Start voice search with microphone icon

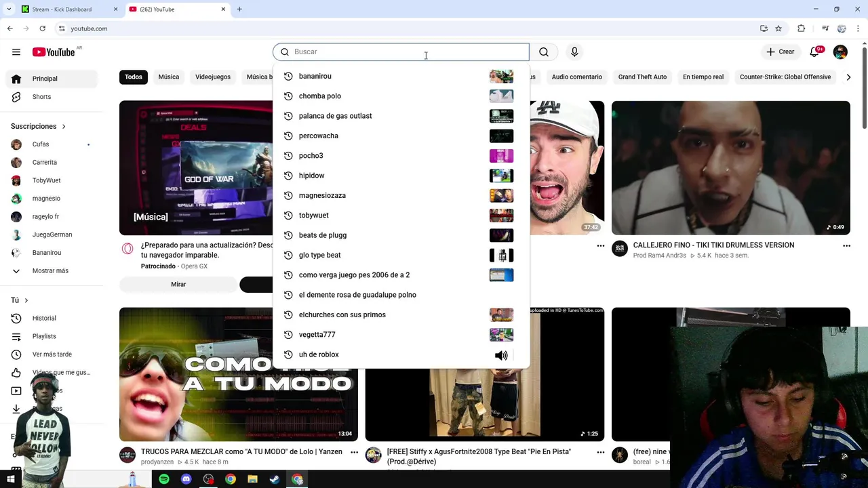click(x=574, y=52)
